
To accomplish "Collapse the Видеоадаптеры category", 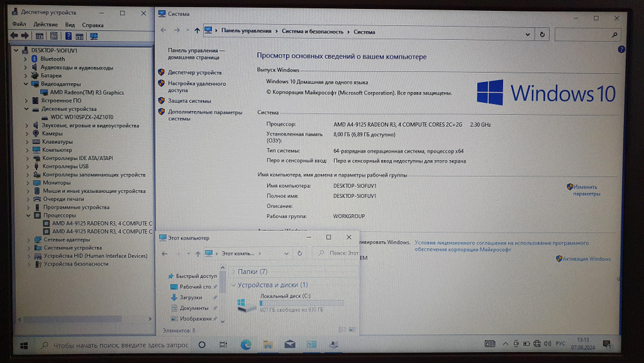I will 26,84.
